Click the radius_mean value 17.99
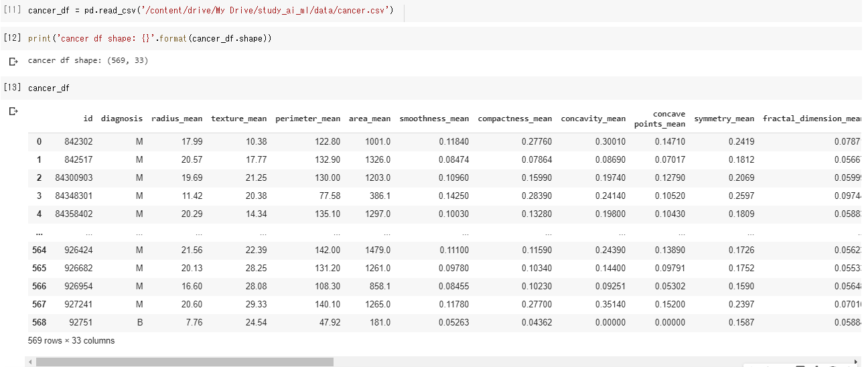Screen dimensions: 868x367 tap(192, 142)
